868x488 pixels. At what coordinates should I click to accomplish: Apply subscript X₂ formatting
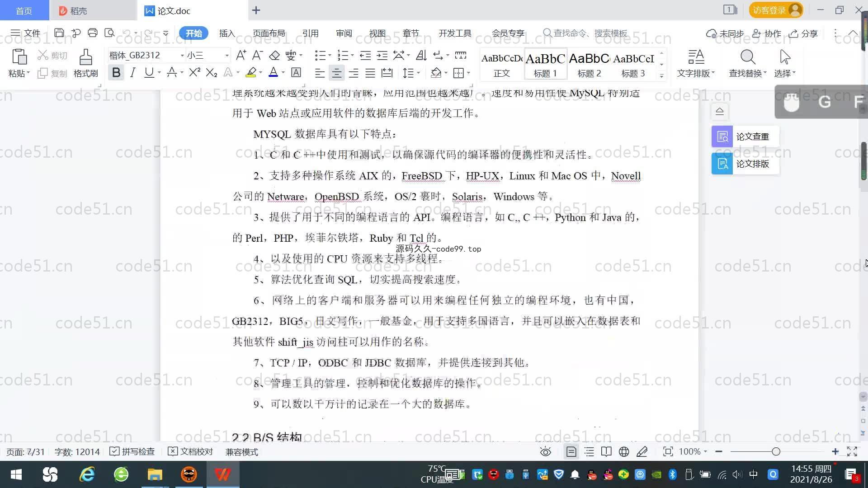point(211,72)
